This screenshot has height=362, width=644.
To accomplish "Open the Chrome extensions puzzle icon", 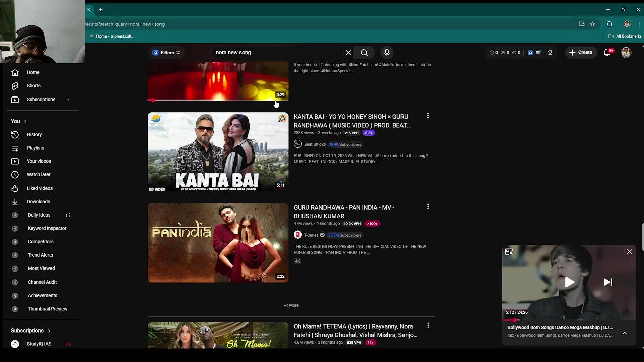I will pyautogui.click(x=609, y=24).
